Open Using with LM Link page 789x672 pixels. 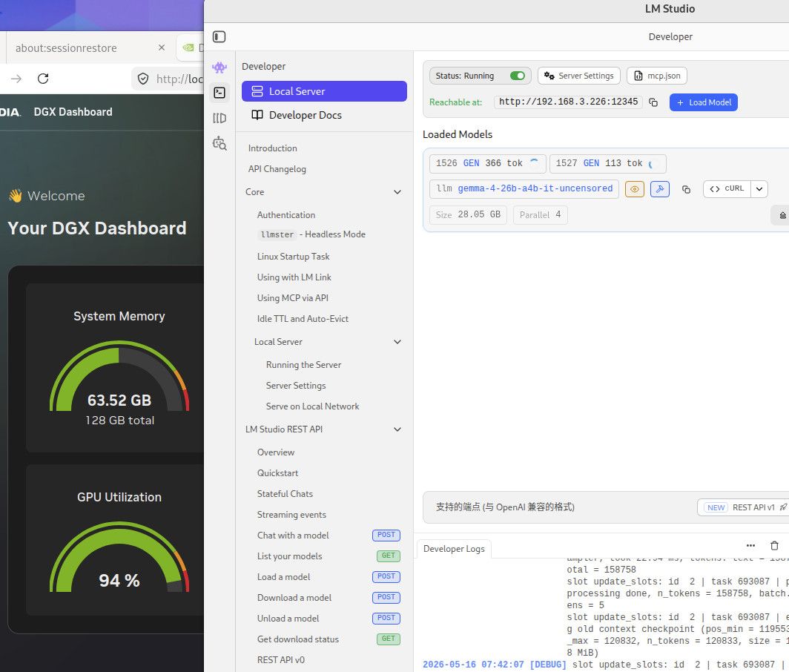pyautogui.click(x=294, y=277)
